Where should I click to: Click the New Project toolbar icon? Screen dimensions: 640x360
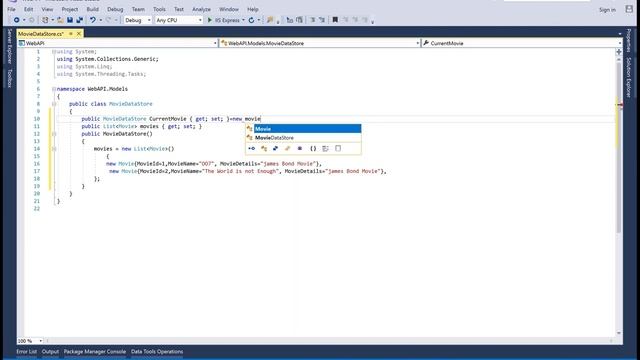(45, 20)
